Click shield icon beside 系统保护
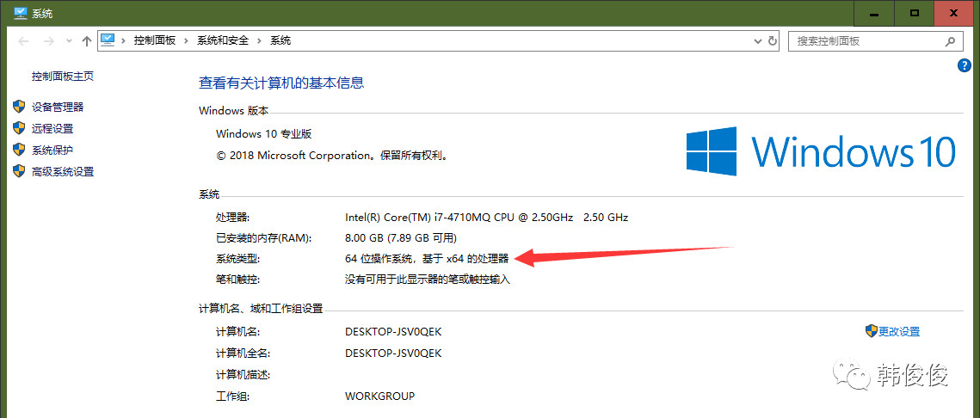 [19, 150]
